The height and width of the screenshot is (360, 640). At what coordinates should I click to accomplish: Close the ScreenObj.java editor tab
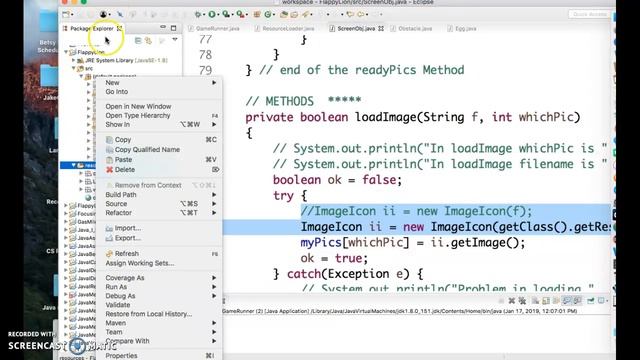[381, 29]
